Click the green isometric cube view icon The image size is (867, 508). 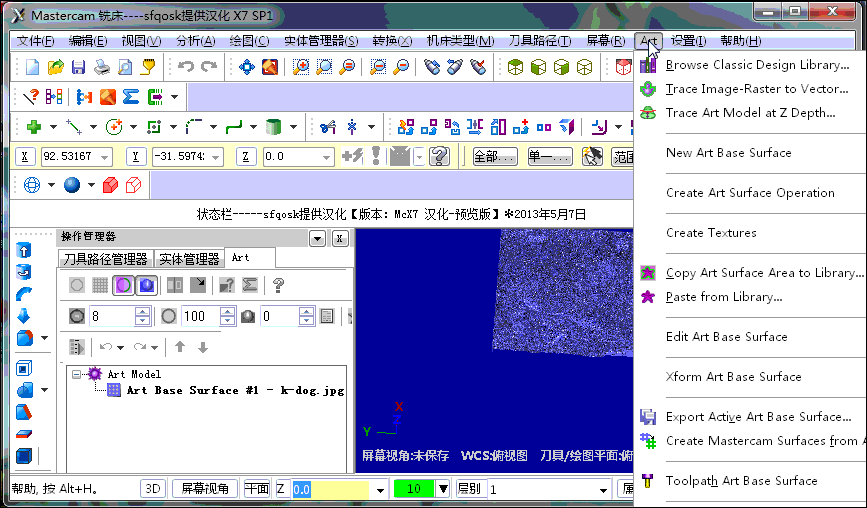point(515,67)
